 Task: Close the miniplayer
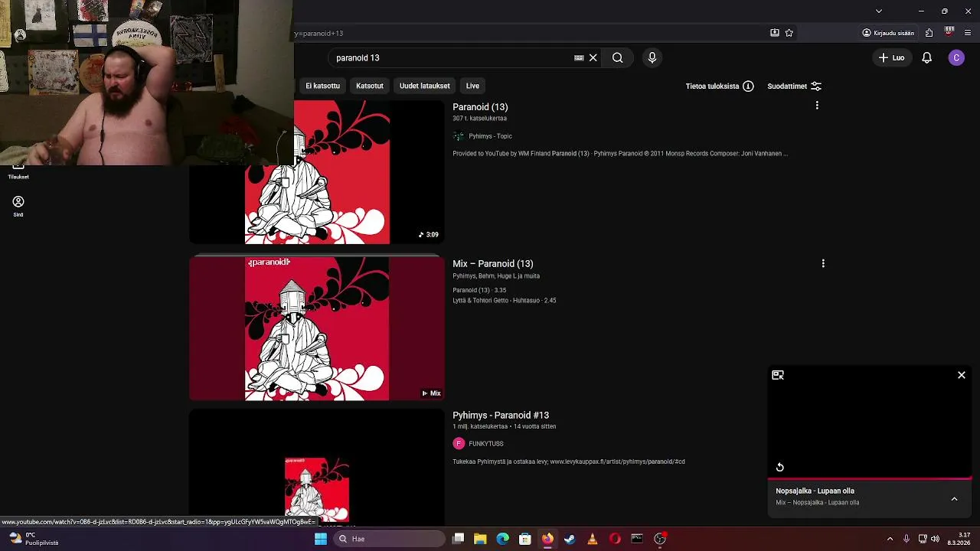coord(962,375)
